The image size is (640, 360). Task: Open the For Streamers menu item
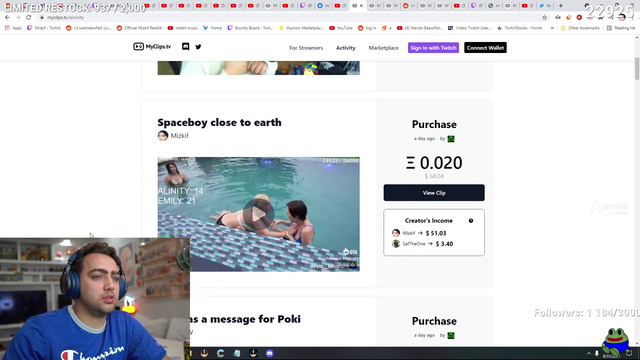[306, 48]
